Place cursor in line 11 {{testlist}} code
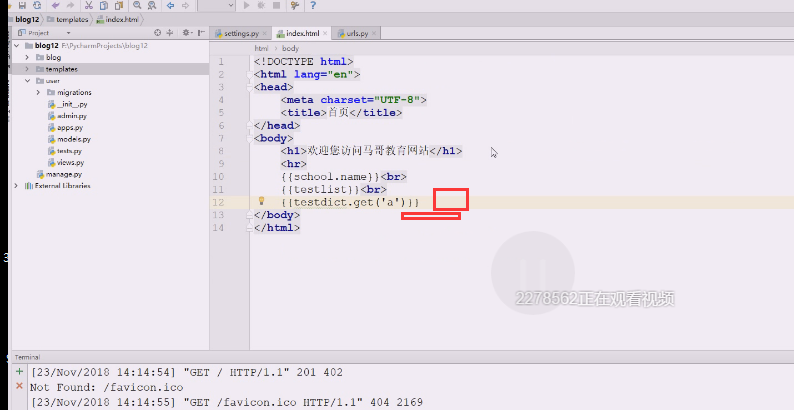The height and width of the screenshot is (410, 794). click(321, 189)
